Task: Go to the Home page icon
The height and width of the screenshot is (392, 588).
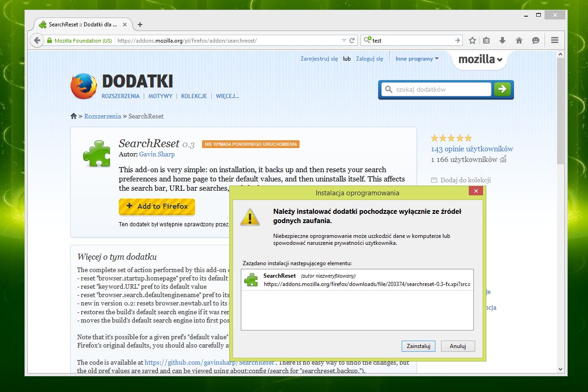Action: point(519,41)
